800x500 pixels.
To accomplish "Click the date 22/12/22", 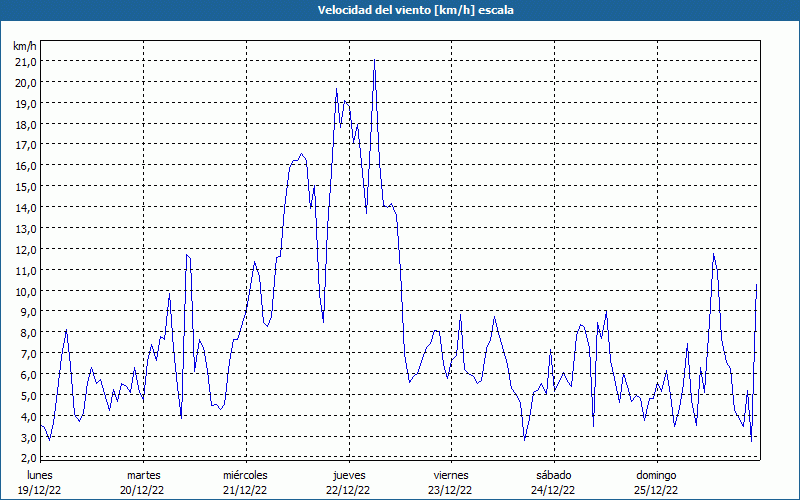I will 348,490.
